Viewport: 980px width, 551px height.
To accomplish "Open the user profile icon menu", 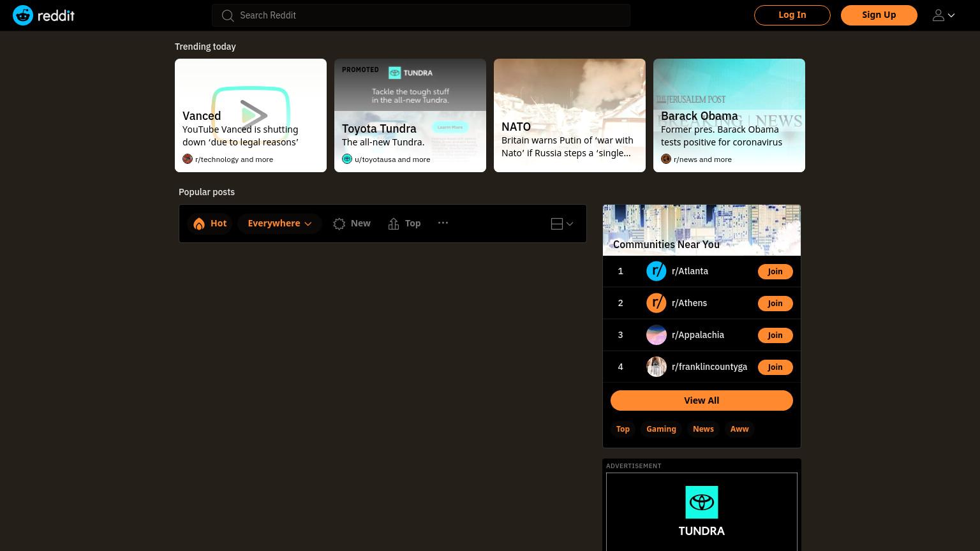I will 944,15.
